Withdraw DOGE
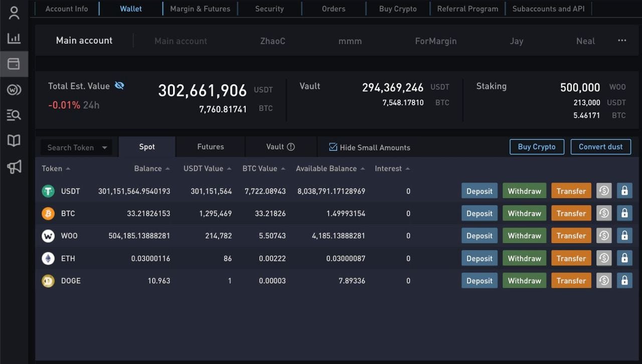The height and width of the screenshot is (364, 642). [x=525, y=281]
